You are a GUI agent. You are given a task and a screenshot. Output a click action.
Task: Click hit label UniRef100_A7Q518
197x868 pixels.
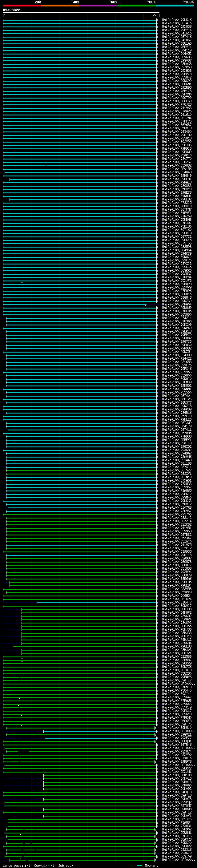[176, 687]
